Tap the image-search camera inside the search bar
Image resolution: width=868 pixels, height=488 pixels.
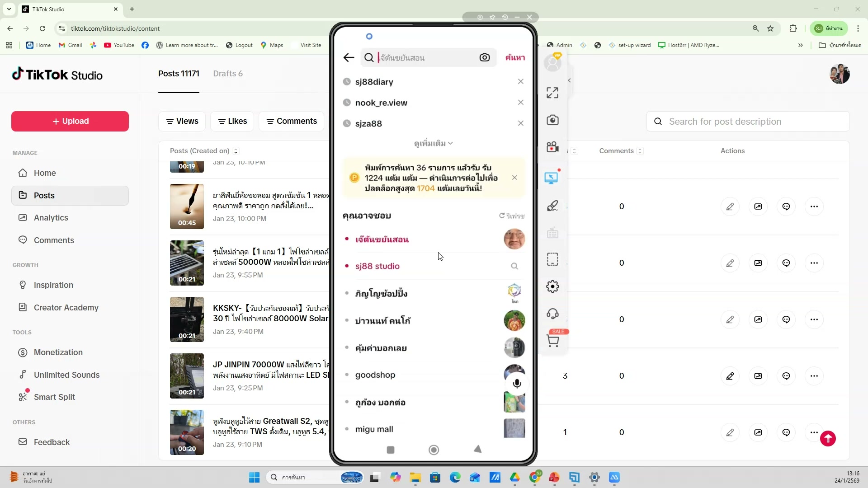[485, 57]
